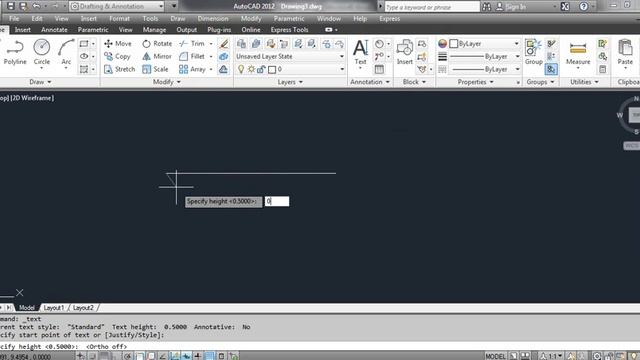Click the Array tool
The width and height of the screenshot is (640, 360).
[x=192, y=69]
